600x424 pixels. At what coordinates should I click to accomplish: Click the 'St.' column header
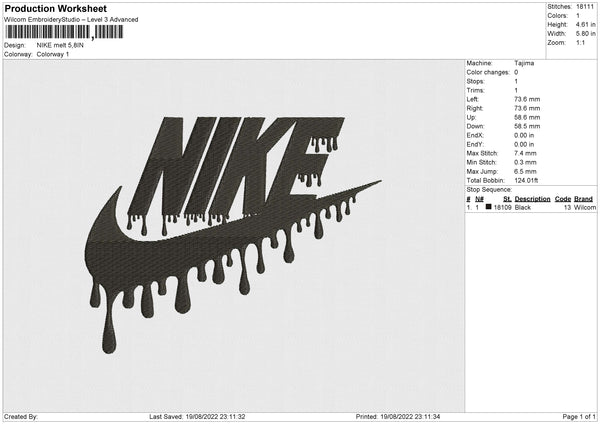[x=507, y=199]
